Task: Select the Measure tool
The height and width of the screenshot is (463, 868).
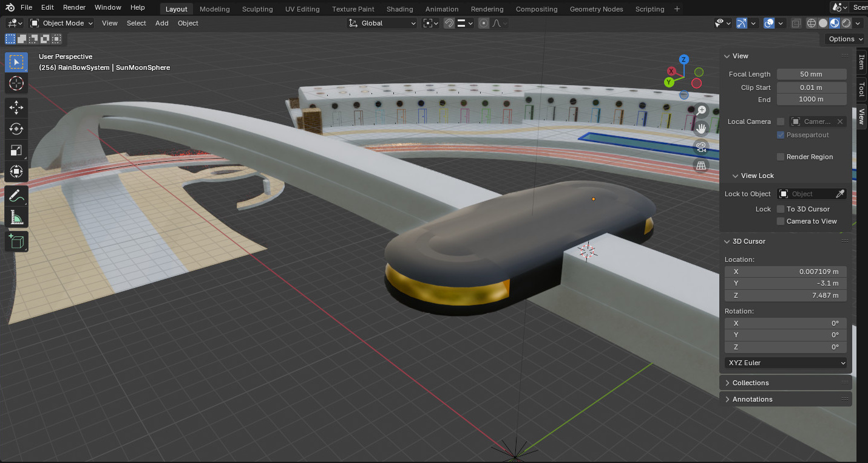Action: pyautogui.click(x=16, y=217)
